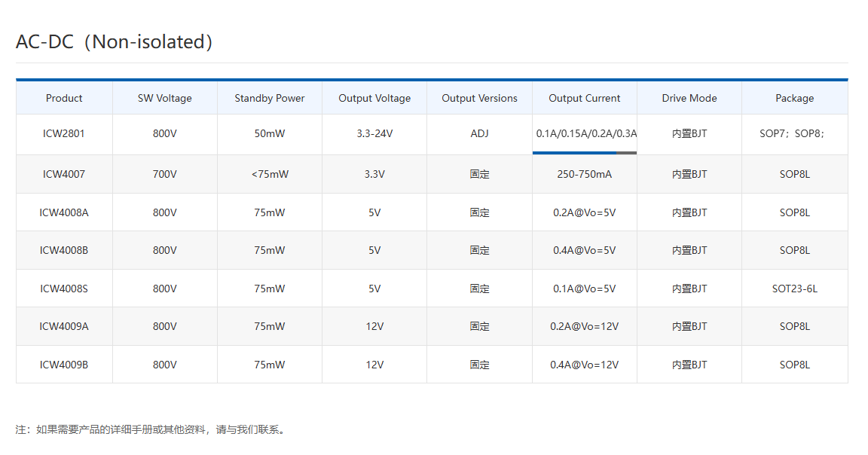
Task: Click the ICW4008B product name
Action: (x=64, y=250)
